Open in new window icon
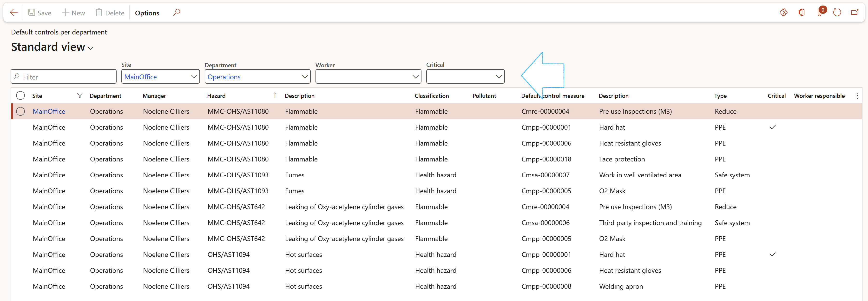The height and width of the screenshot is (301, 868). [x=855, y=13]
